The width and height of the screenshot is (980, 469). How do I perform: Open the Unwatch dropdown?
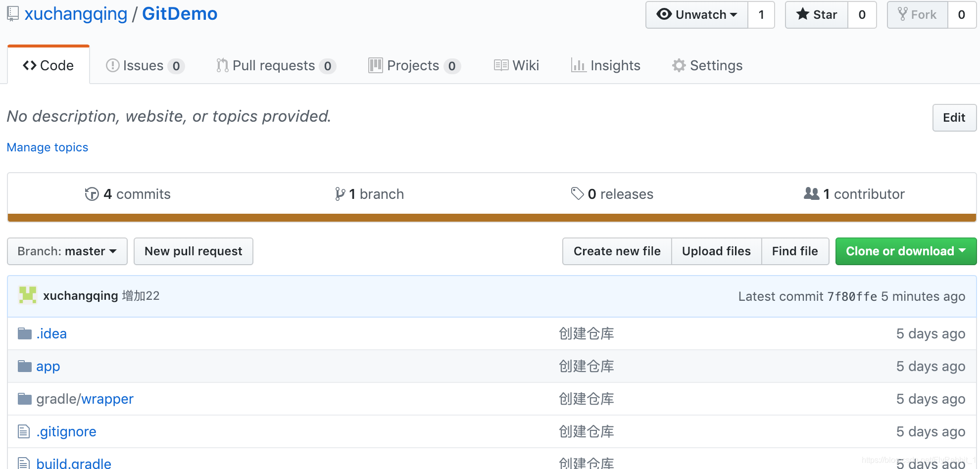click(x=697, y=15)
